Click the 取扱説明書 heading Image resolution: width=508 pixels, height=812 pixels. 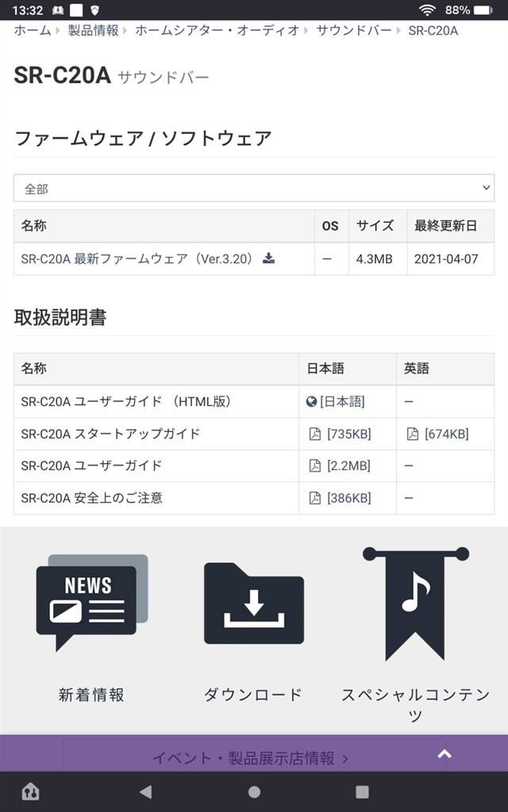click(60, 317)
